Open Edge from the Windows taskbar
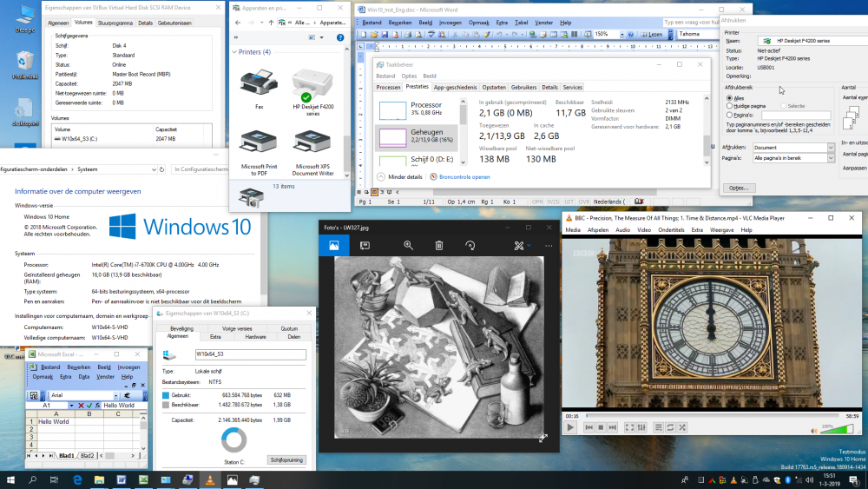Screen dimensions: 868x489 pyautogui.click(x=77, y=480)
